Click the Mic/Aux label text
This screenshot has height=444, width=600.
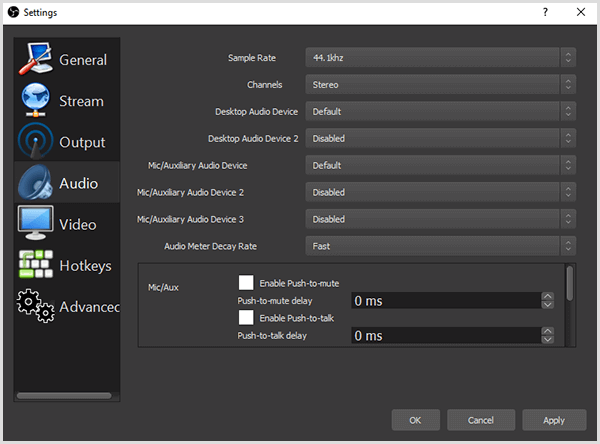pyautogui.click(x=163, y=287)
